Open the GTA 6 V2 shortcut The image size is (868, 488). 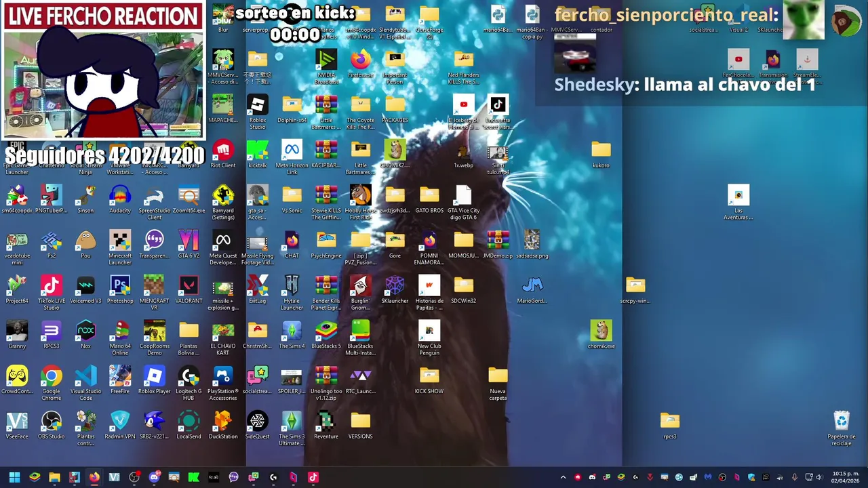[189, 244]
